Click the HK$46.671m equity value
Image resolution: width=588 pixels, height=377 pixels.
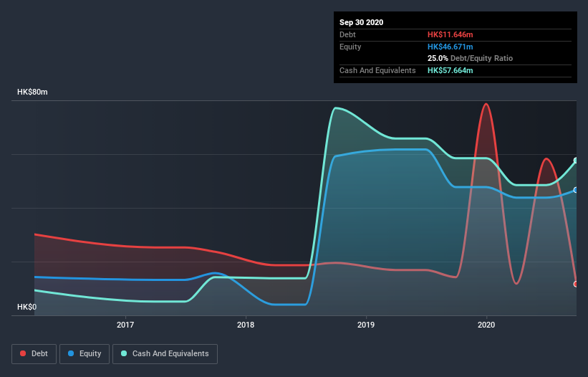click(450, 47)
